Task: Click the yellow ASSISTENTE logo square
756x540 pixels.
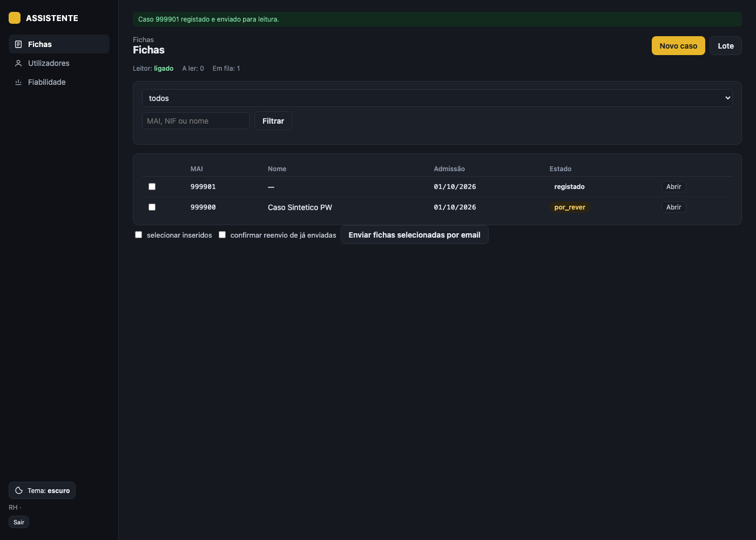Action: pos(15,18)
